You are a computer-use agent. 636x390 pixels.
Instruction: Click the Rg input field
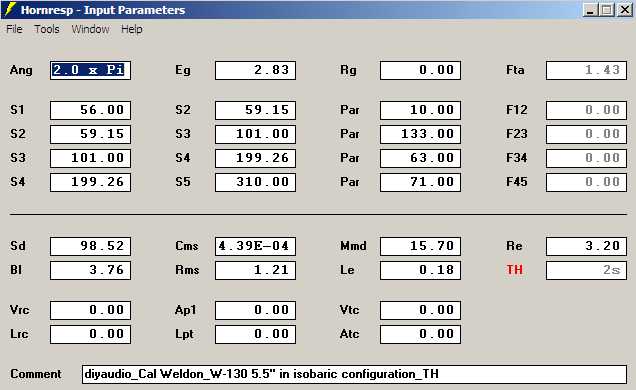(421, 70)
